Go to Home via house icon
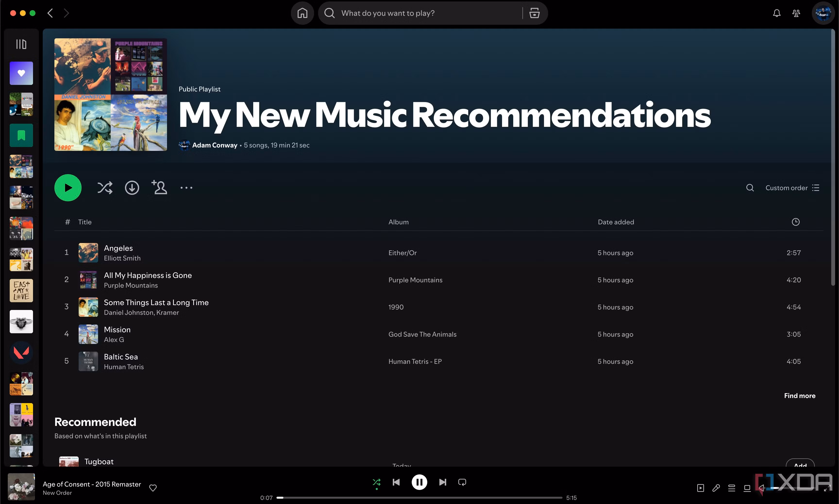Viewport: 839px width, 504px height. [x=302, y=13]
